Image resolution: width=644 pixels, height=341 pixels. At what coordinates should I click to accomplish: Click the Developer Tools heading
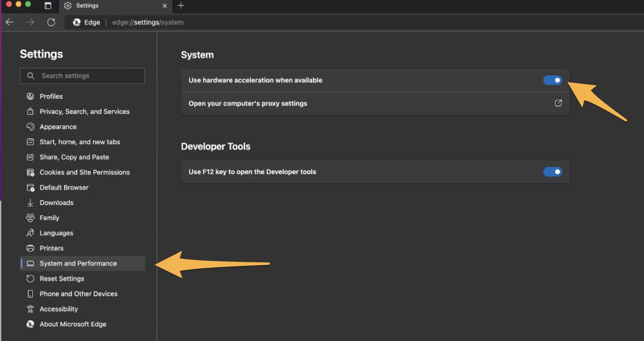click(216, 147)
